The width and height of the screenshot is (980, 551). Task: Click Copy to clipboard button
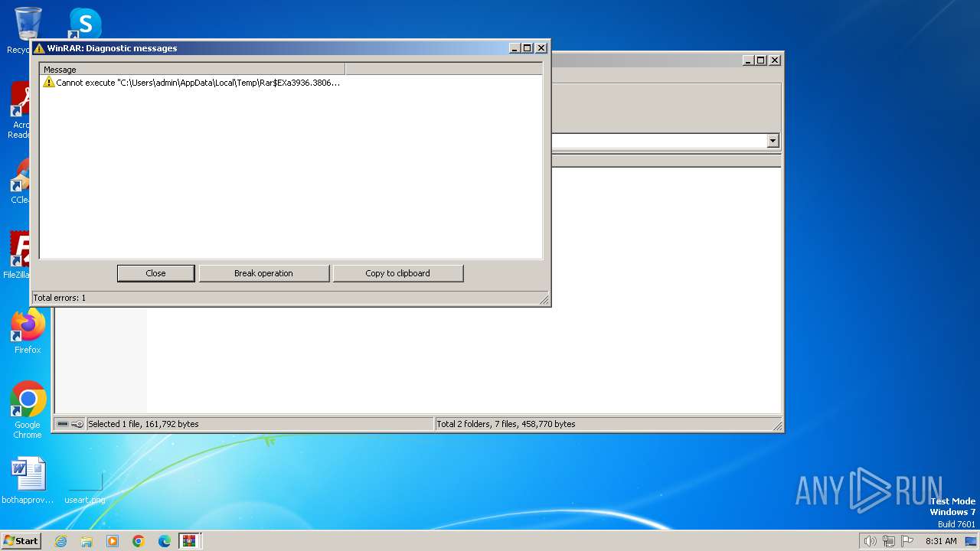tap(397, 273)
